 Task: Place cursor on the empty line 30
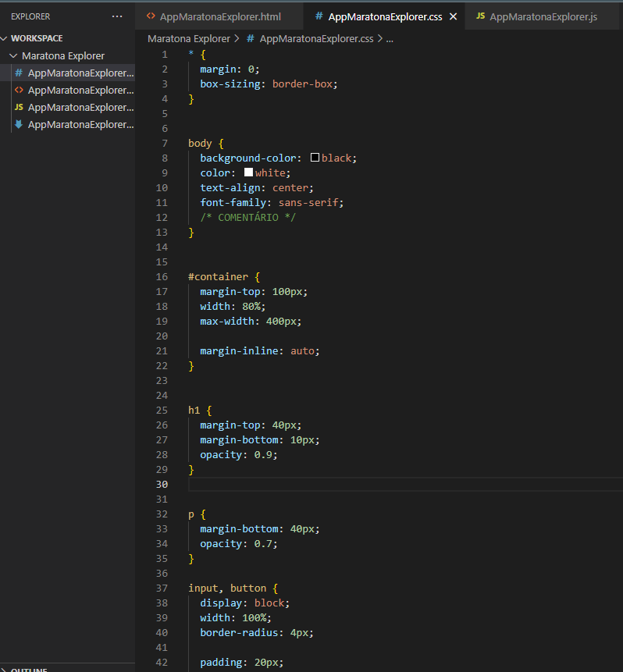tap(234, 484)
